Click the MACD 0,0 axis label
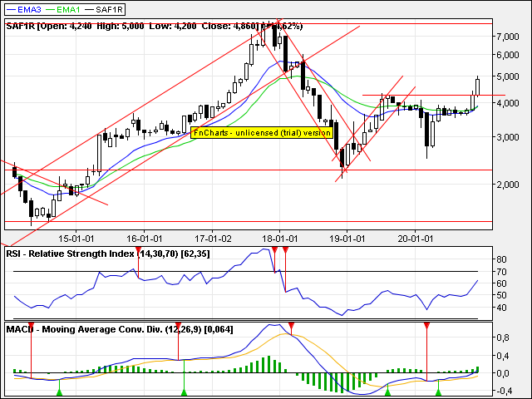The height and width of the screenshot is (399, 532). point(502,373)
